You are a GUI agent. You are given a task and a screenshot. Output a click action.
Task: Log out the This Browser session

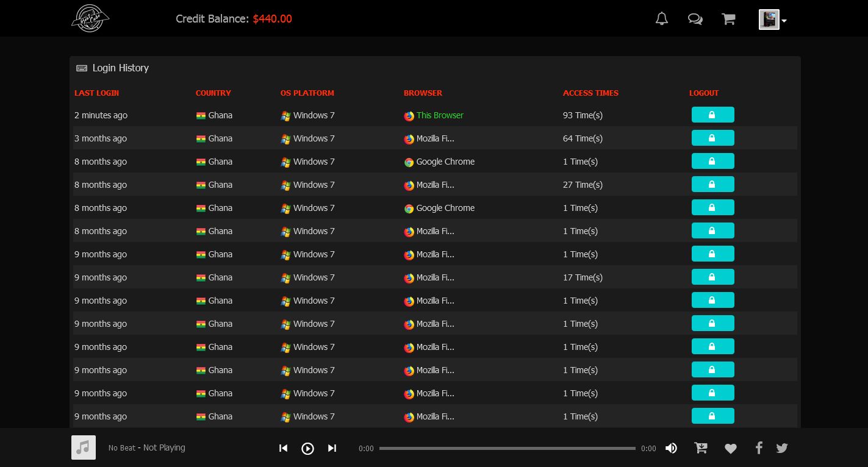point(712,115)
